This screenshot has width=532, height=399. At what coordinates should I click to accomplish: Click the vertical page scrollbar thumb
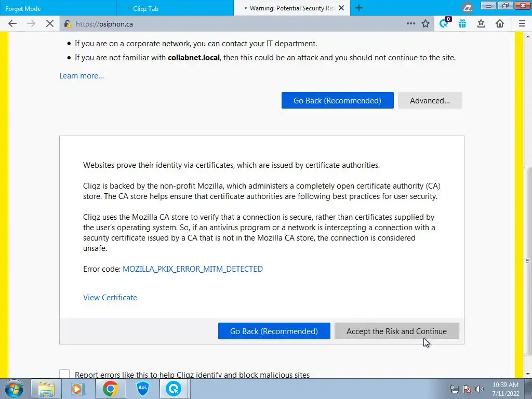[527, 261]
